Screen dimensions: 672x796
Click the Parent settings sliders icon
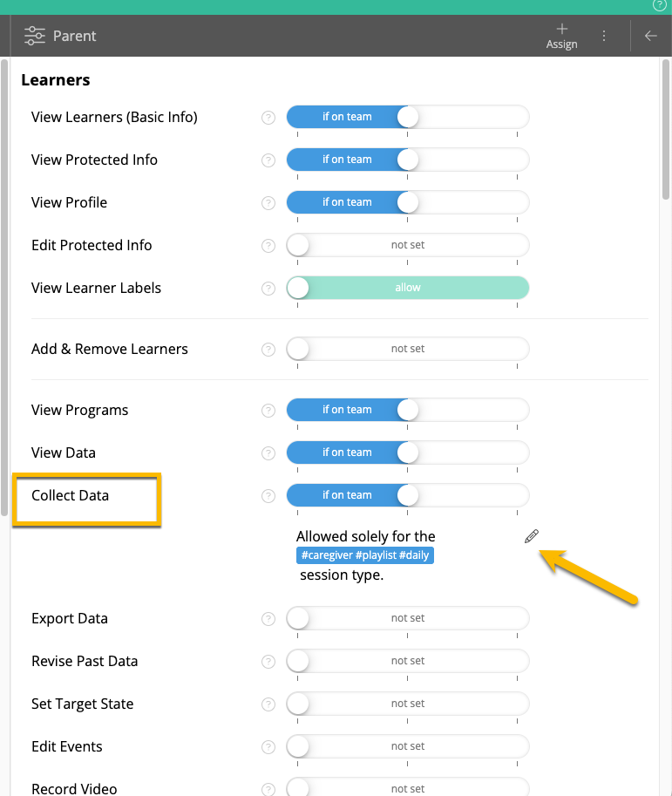pyautogui.click(x=35, y=36)
